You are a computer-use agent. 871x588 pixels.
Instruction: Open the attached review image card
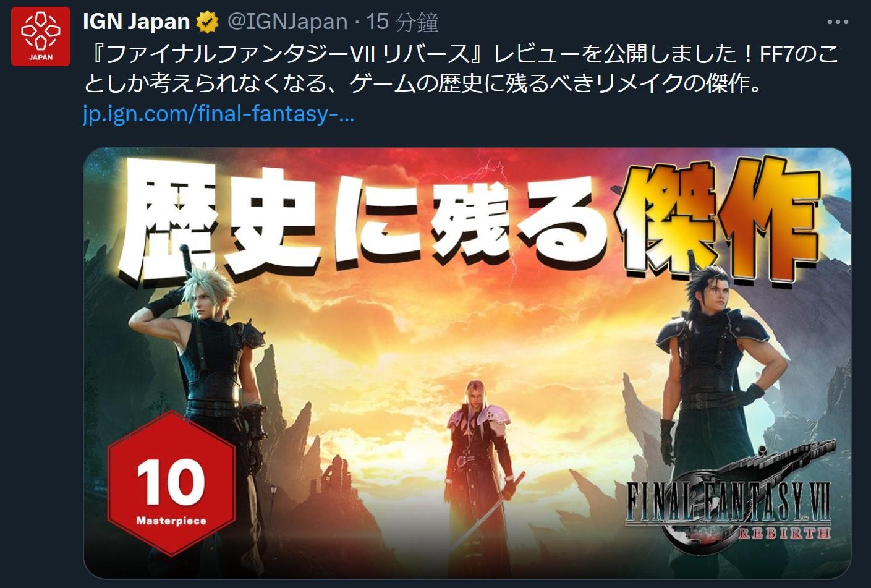point(467,363)
